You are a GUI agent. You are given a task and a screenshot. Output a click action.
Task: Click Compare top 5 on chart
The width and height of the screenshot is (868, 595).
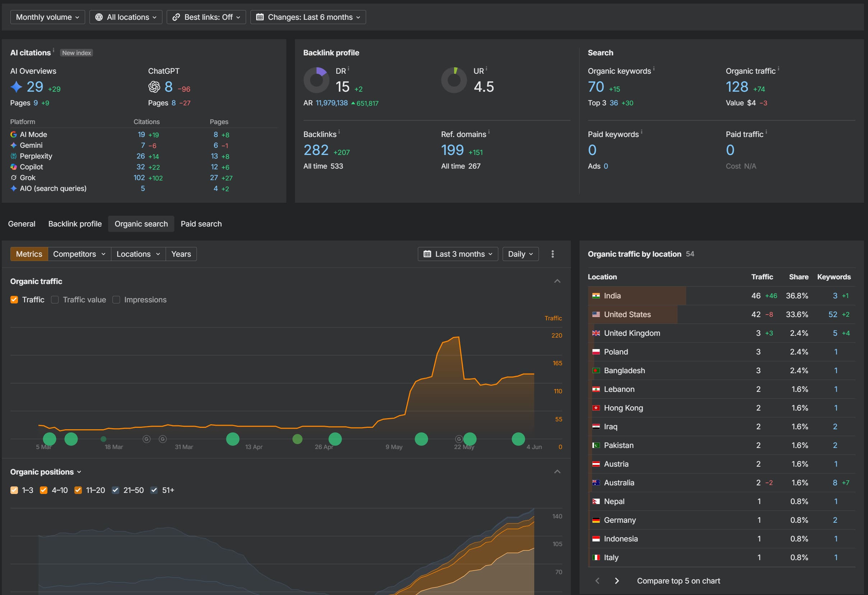[679, 581]
